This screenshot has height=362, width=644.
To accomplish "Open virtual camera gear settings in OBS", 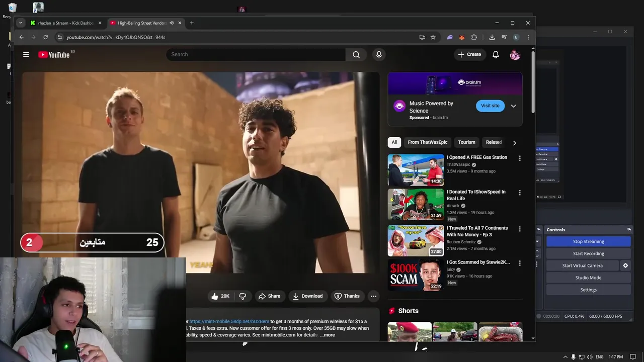I will pyautogui.click(x=625, y=265).
